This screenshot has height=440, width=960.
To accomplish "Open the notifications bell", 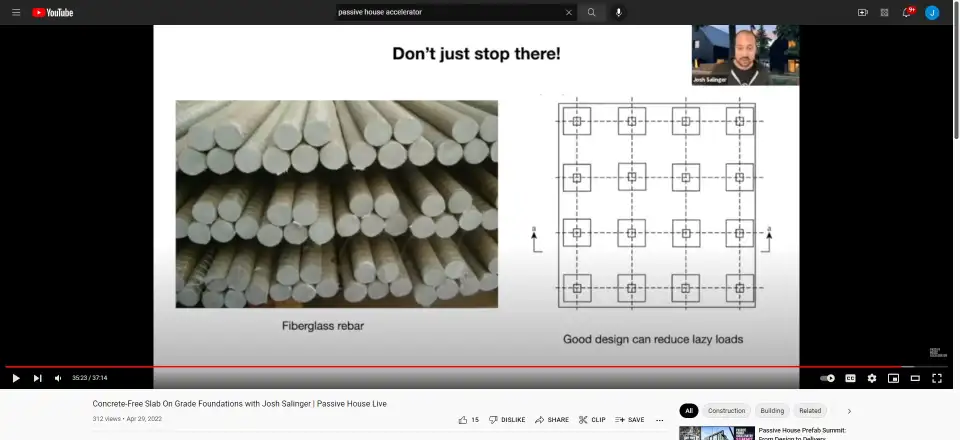I will pos(907,12).
